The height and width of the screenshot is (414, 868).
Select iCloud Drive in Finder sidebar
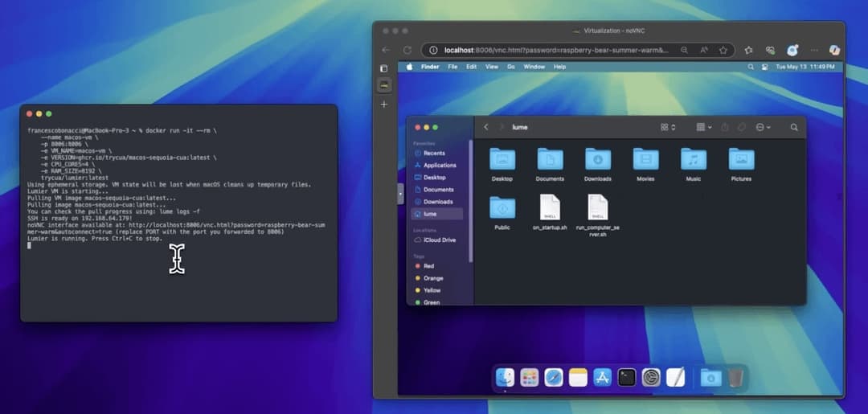[439, 240]
